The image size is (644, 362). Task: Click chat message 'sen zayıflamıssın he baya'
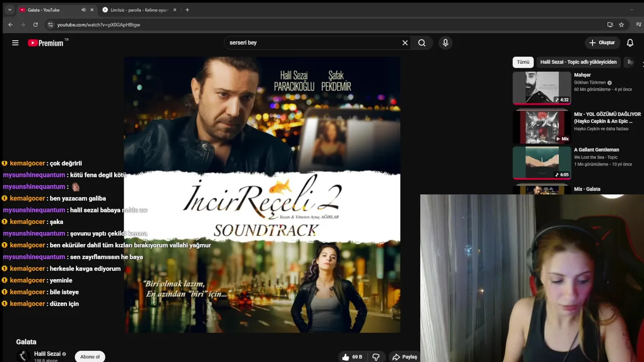(x=107, y=257)
